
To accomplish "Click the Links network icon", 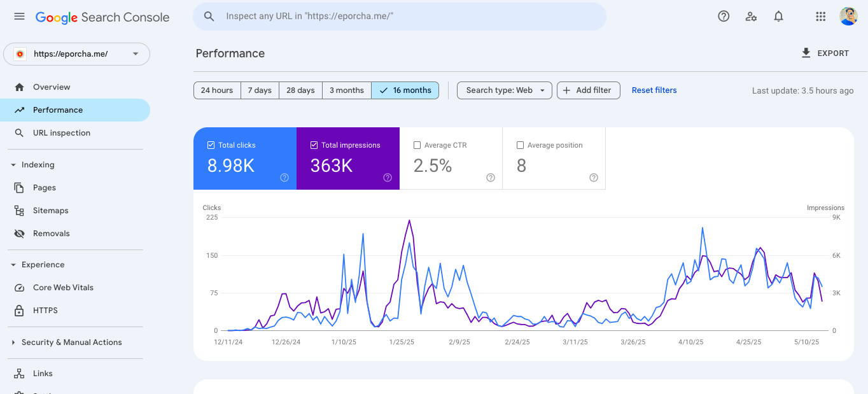I will click(20, 374).
